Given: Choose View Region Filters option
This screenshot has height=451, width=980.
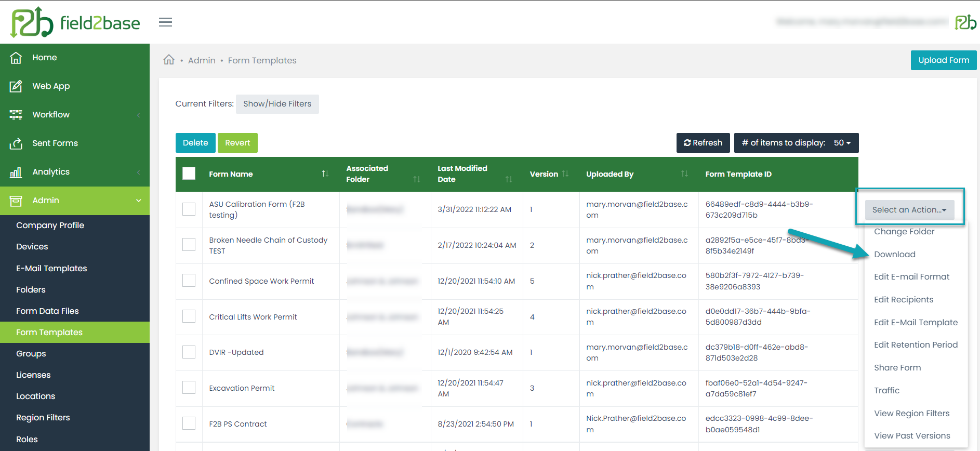Looking at the screenshot, I should pos(911,414).
